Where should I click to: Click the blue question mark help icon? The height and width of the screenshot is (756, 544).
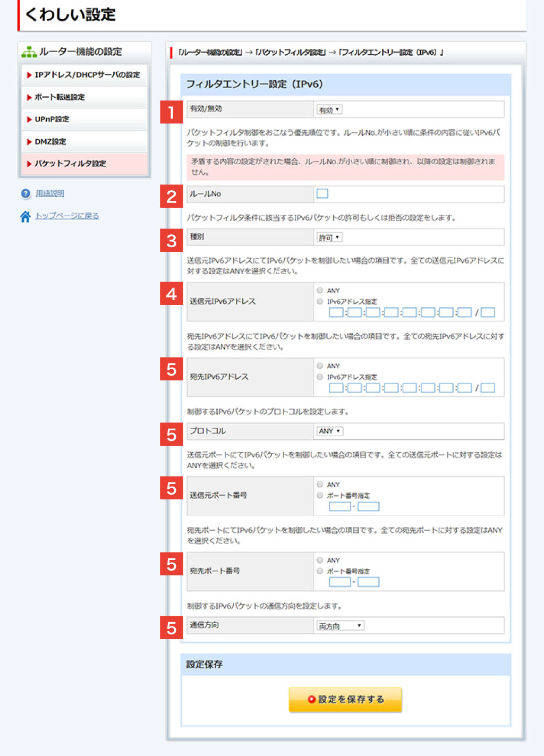pos(25,194)
